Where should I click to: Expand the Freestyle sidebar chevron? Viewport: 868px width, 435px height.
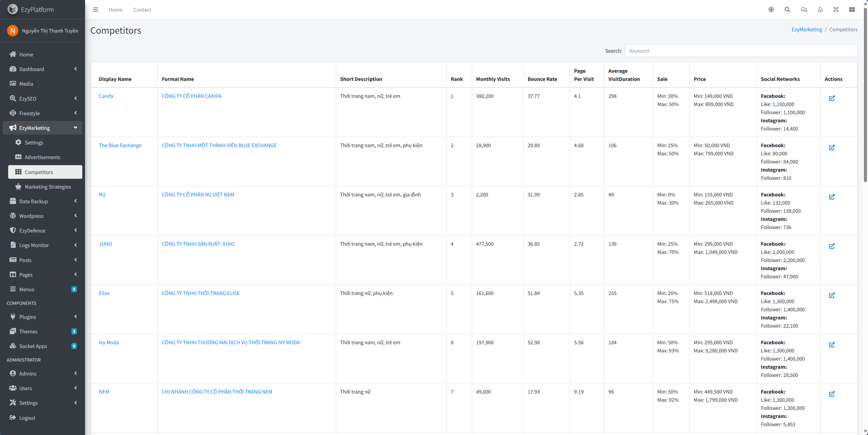[x=76, y=113]
